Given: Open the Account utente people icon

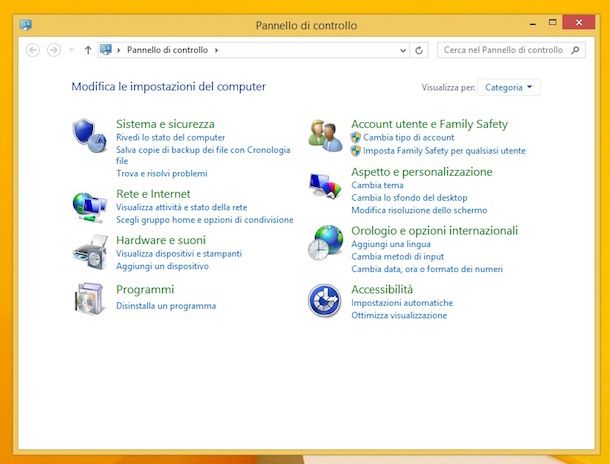Looking at the screenshot, I should point(325,135).
